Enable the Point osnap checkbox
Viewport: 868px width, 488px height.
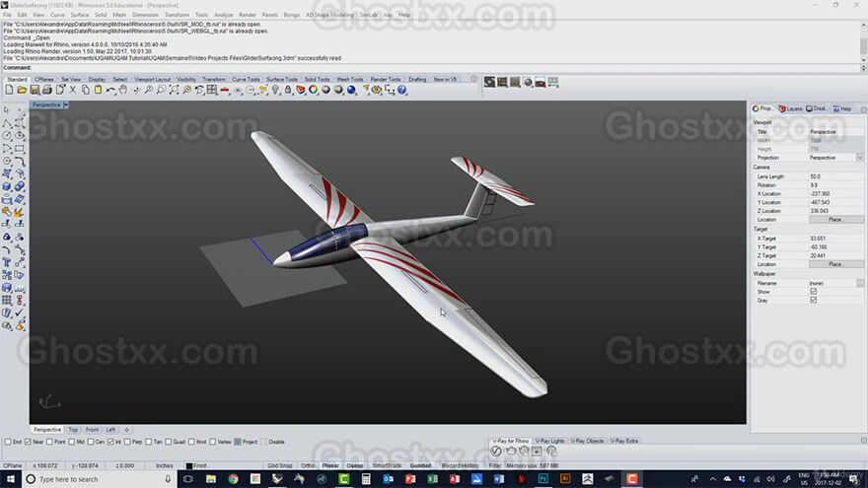pyautogui.click(x=49, y=442)
